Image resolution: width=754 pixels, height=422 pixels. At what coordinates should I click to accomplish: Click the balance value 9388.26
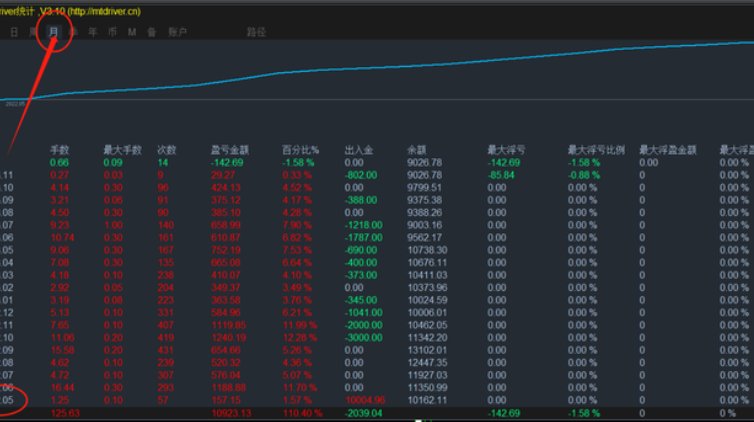(x=424, y=212)
